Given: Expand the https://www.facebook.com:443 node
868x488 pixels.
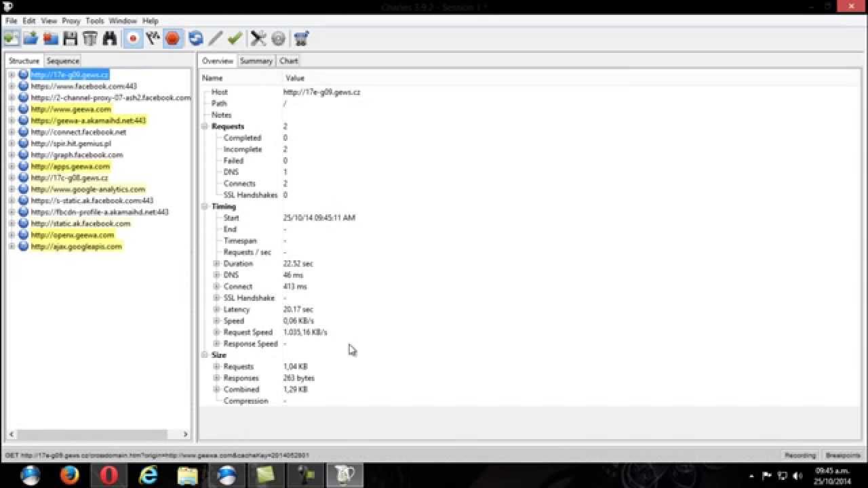Looking at the screenshot, I should [12, 86].
